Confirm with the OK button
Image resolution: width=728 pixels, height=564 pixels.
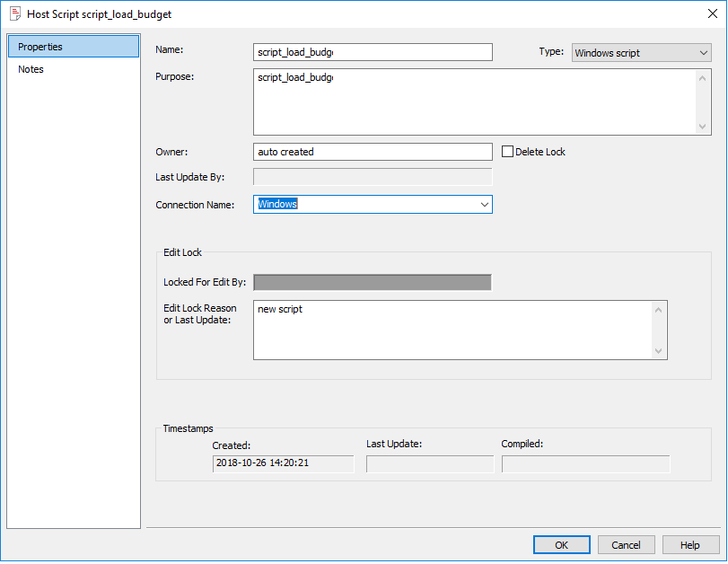click(561, 545)
